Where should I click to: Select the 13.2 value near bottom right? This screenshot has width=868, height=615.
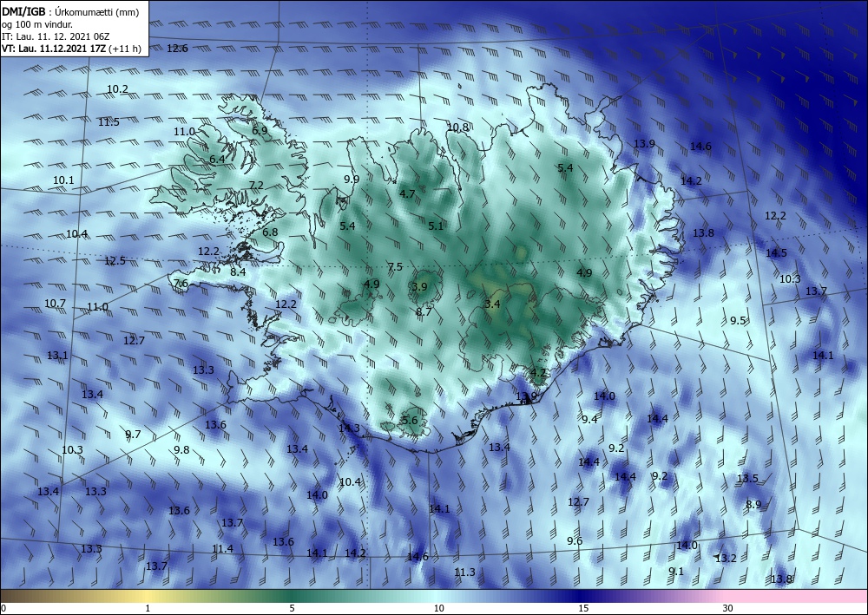click(x=726, y=559)
